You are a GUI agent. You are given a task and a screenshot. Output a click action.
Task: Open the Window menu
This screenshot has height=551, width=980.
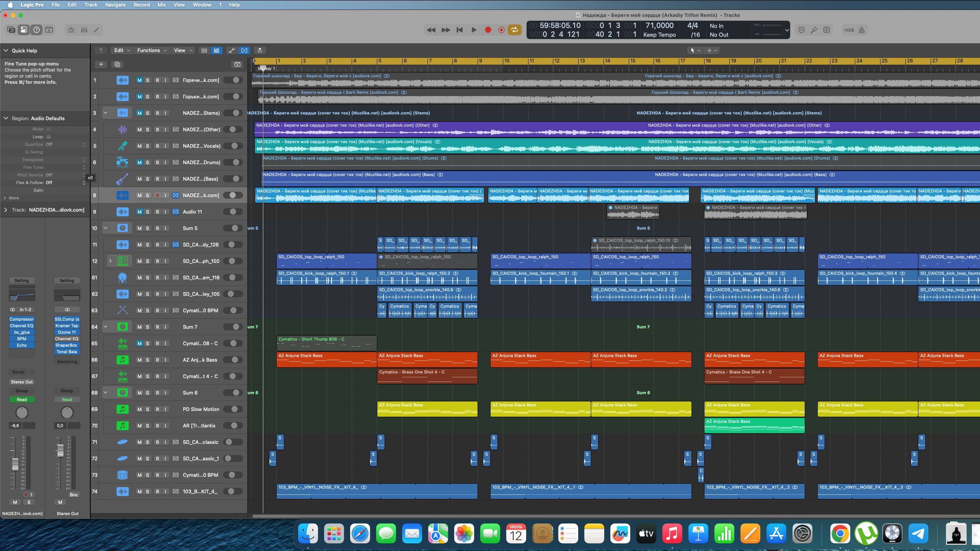click(x=202, y=5)
